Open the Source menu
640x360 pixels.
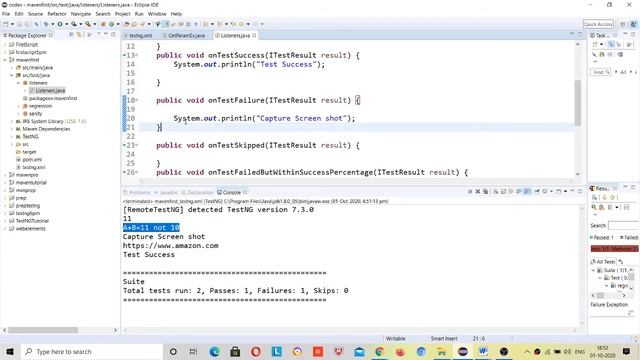pyautogui.click(x=35, y=14)
